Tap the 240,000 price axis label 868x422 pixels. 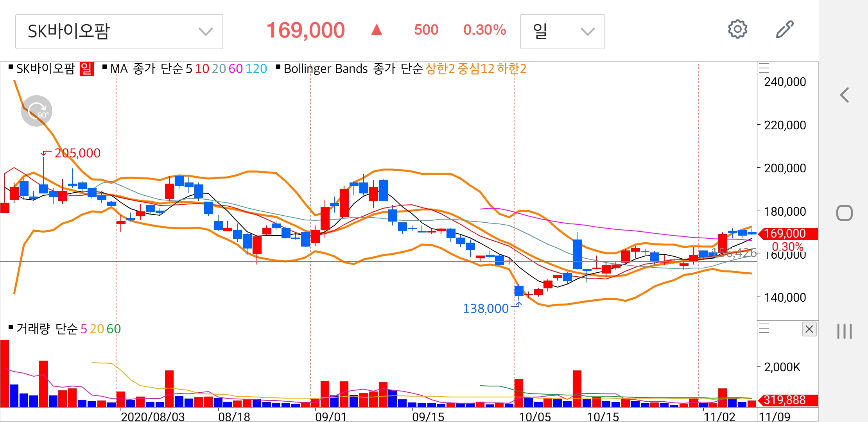pos(785,82)
